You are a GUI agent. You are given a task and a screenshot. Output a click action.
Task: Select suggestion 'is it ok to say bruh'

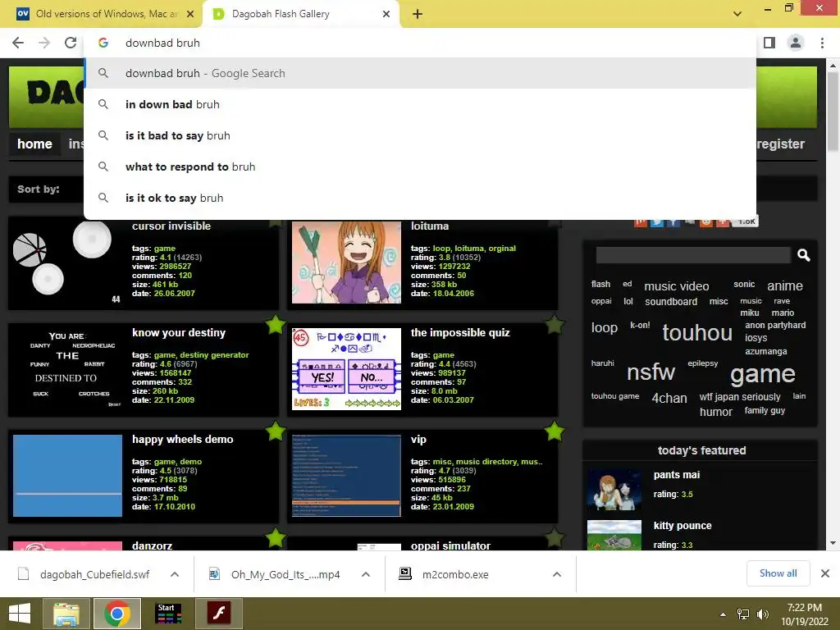coord(420,198)
